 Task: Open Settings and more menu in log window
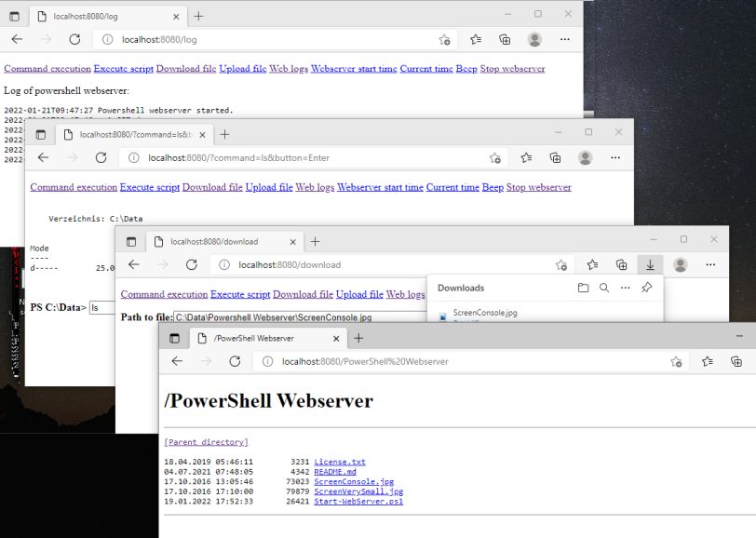(564, 39)
